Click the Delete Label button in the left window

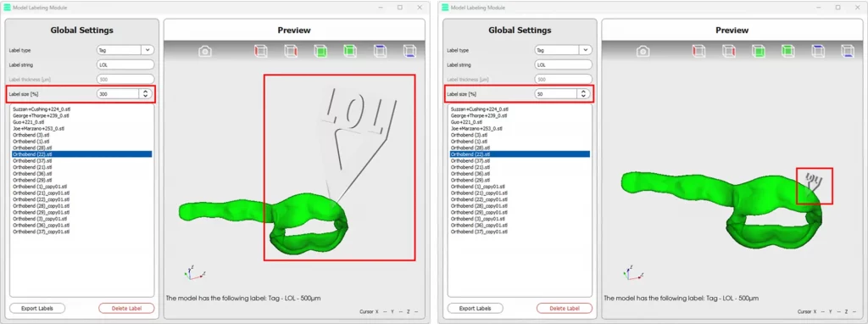click(x=126, y=308)
